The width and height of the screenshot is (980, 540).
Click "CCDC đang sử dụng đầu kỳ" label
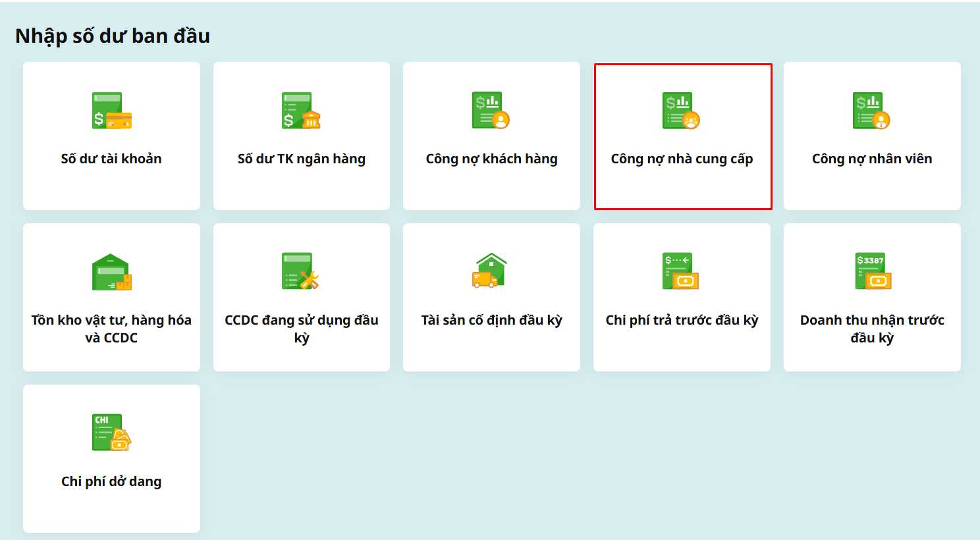[x=302, y=329]
